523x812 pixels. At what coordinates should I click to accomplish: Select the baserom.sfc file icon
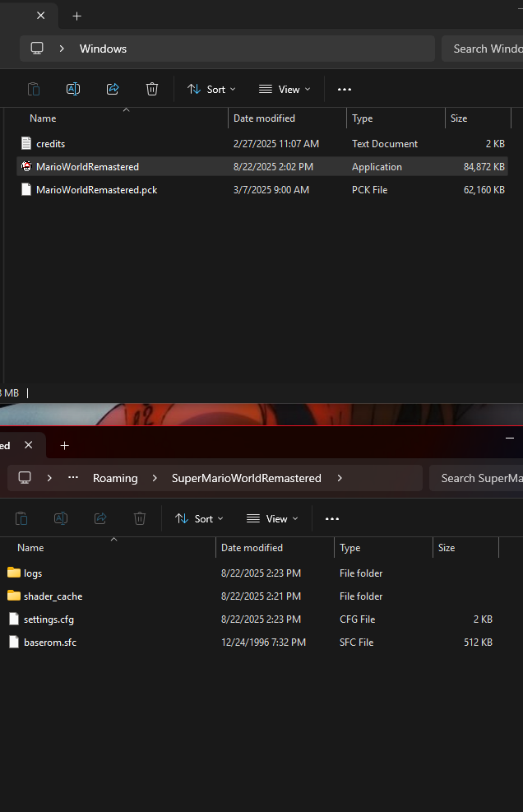(x=14, y=642)
